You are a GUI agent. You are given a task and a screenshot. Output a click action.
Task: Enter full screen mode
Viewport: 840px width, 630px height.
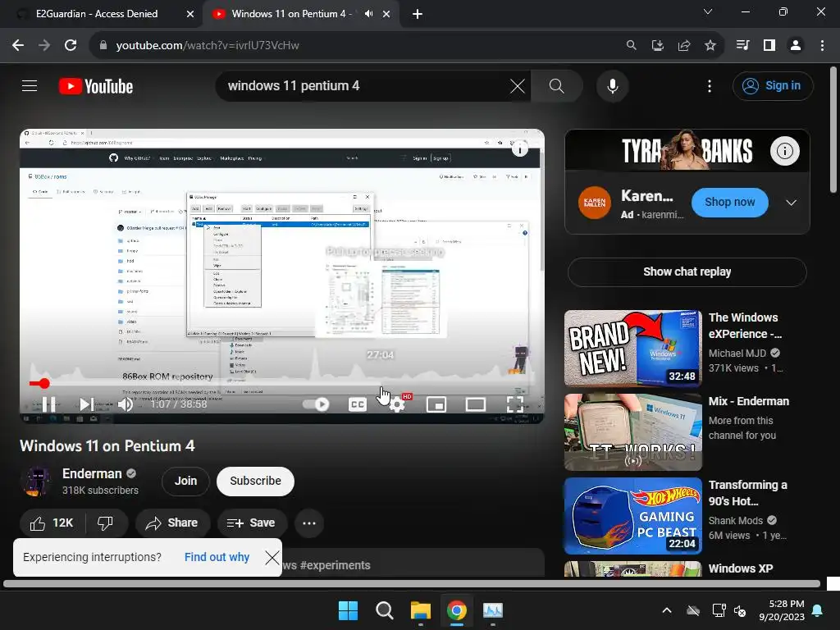pos(515,404)
